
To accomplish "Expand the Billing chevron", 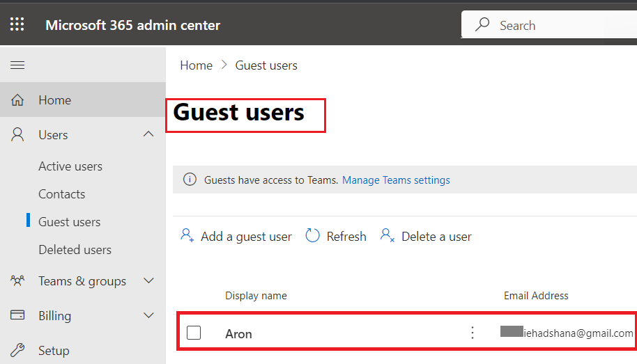I will coord(148,315).
